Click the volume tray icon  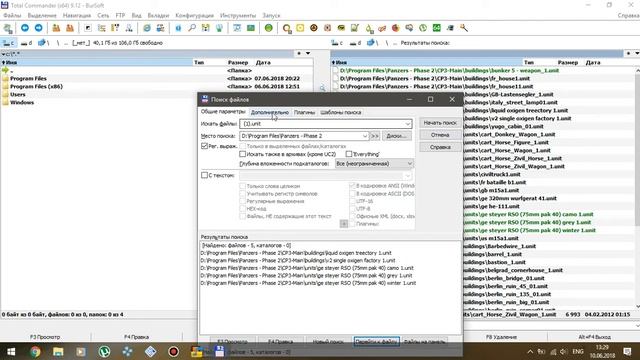pyautogui.click(x=564, y=351)
